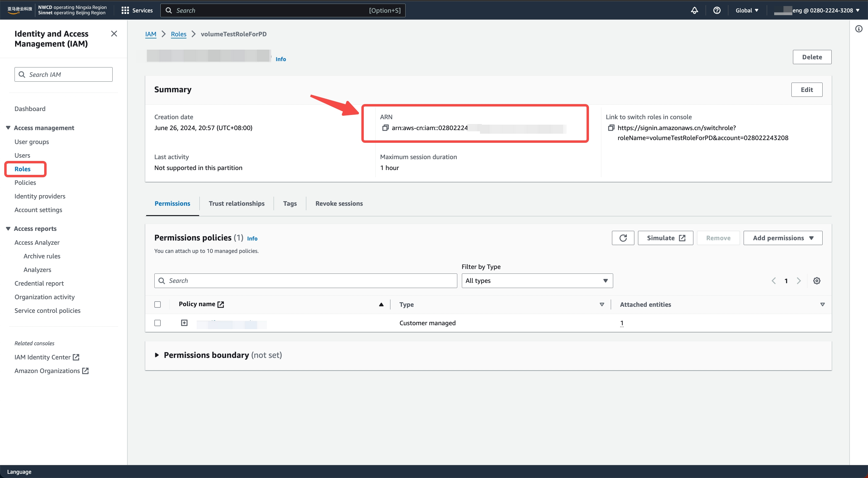Switch to the Revoke sessions tab
868x478 pixels.
click(339, 204)
